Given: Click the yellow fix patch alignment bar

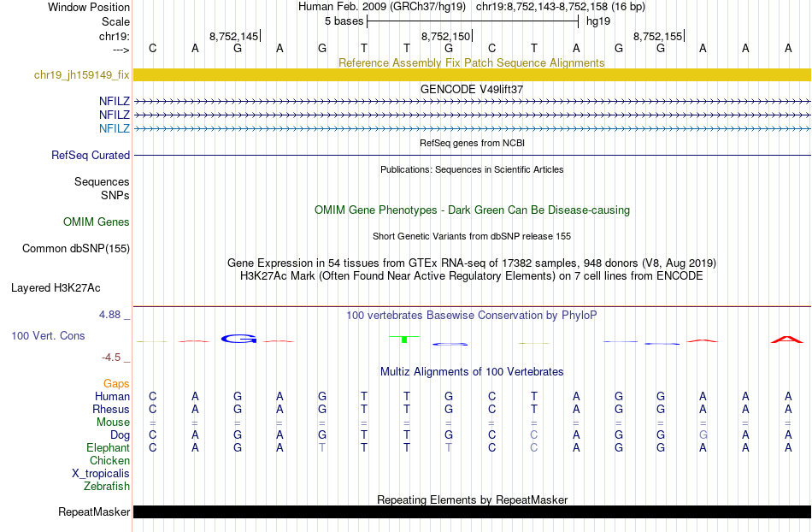Looking at the screenshot, I should (x=473, y=74).
